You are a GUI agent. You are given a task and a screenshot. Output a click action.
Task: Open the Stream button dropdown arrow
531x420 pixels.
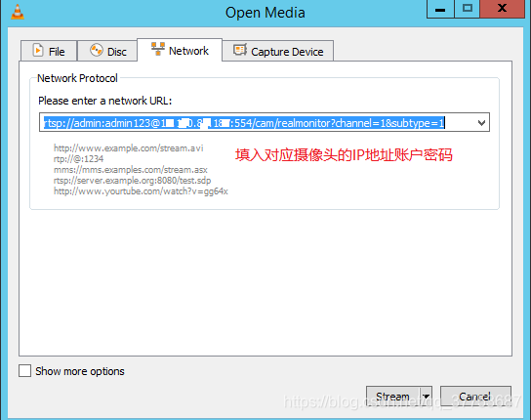[x=426, y=396]
